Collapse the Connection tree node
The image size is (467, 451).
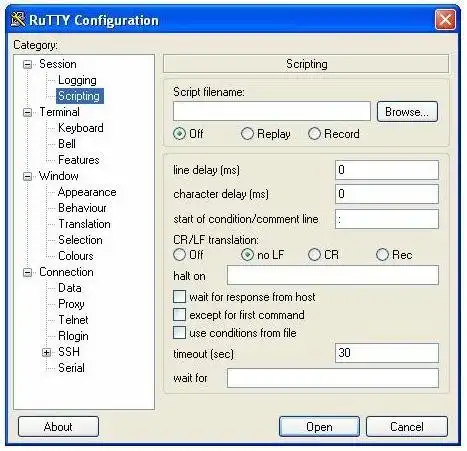28,272
